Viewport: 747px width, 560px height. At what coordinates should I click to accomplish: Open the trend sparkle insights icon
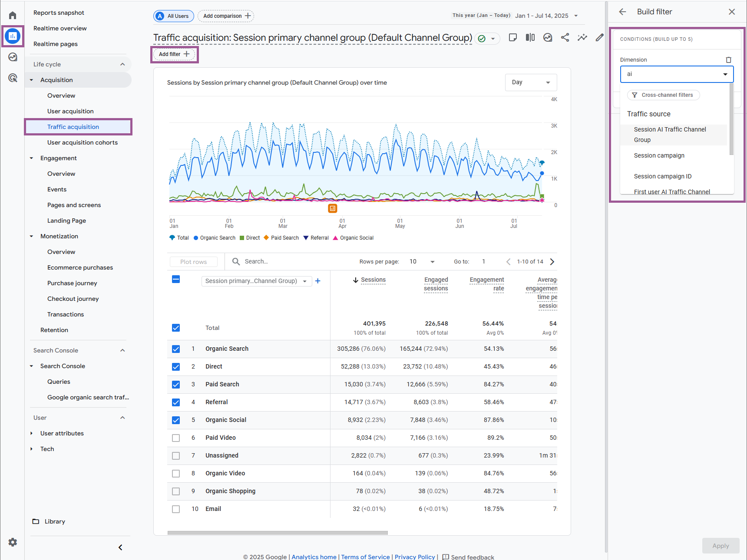tap(582, 37)
